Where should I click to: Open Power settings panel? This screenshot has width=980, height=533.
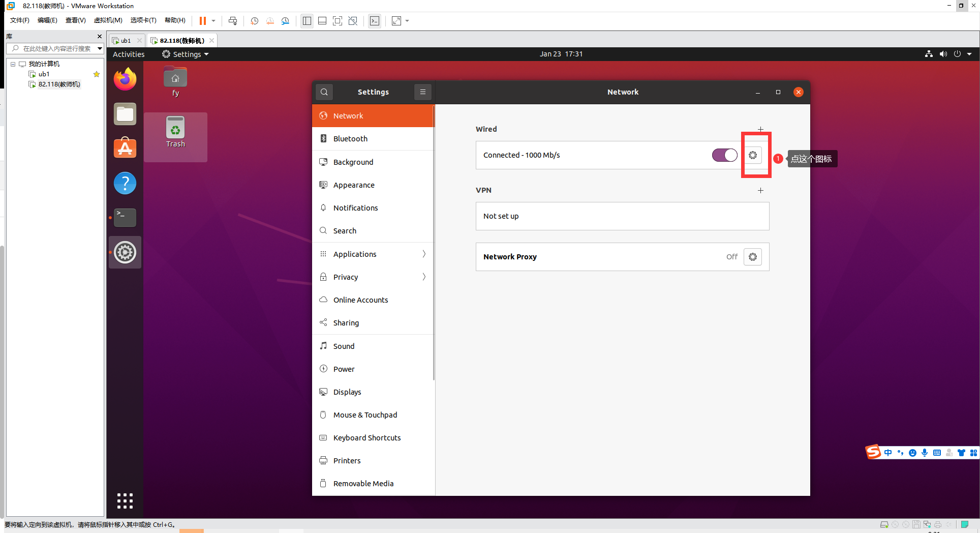point(373,369)
